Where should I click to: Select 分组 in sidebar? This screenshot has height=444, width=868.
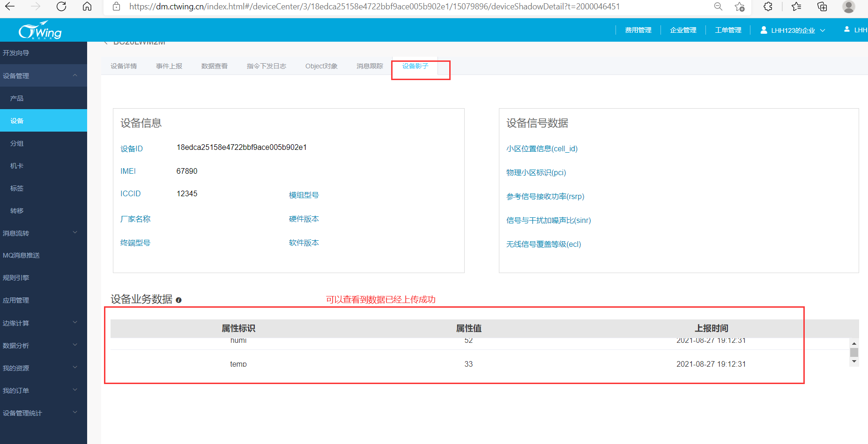pyautogui.click(x=44, y=143)
